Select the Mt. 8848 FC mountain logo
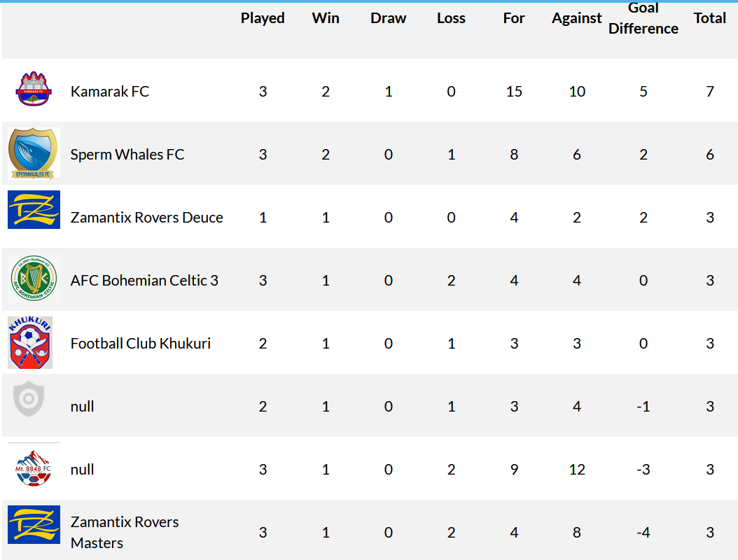 tap(34, 468)
